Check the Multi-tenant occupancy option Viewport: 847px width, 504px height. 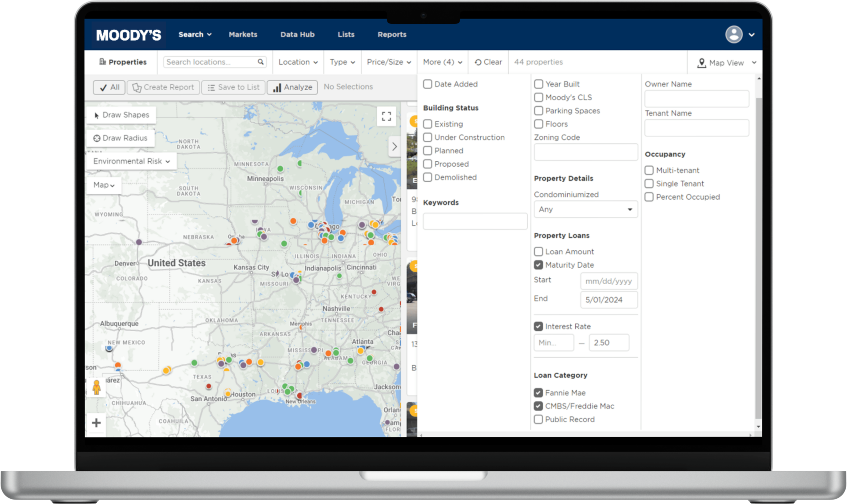649,170
